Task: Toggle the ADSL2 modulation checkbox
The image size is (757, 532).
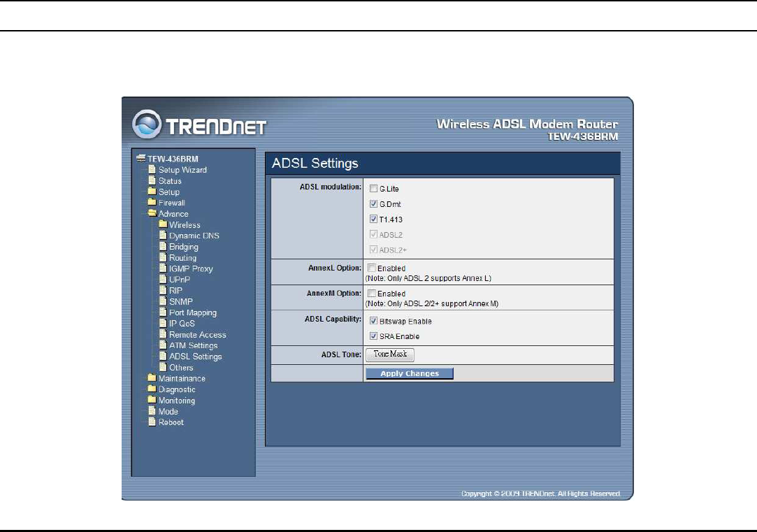Action: (373, 234)
